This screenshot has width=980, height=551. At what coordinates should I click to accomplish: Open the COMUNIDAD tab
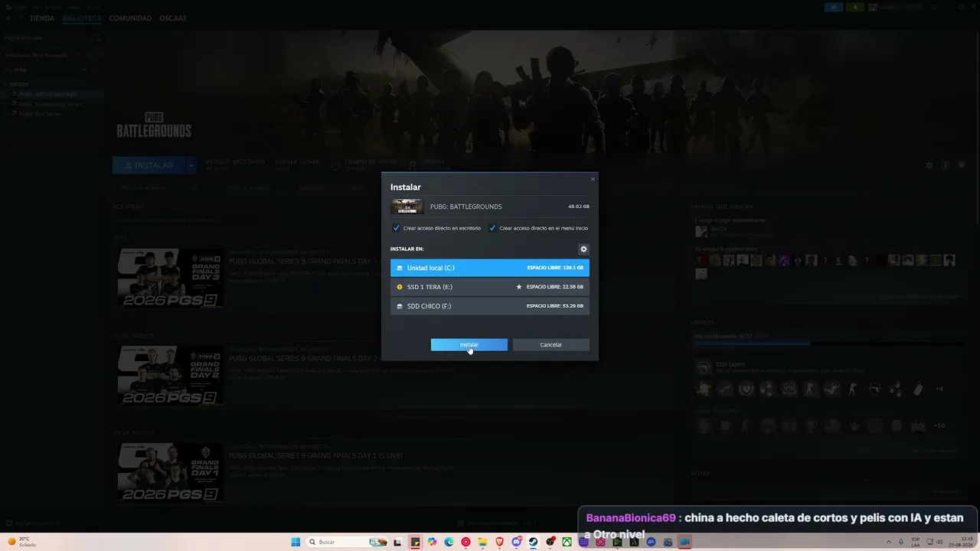coord(130,18)
